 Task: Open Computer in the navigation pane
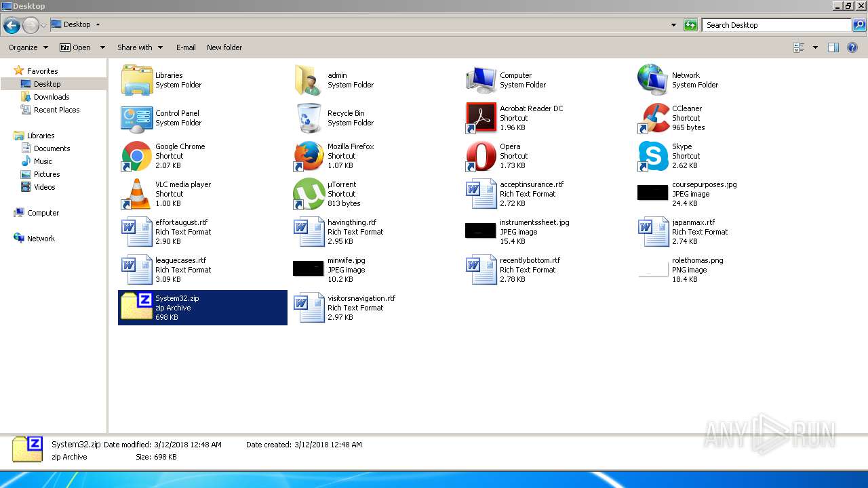coord(43,213)
